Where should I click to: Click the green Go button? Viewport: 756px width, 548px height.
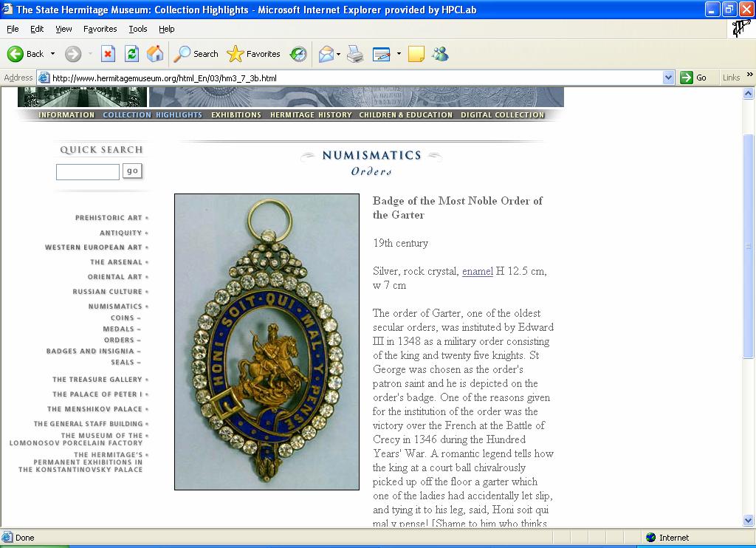tap(693, 78)
